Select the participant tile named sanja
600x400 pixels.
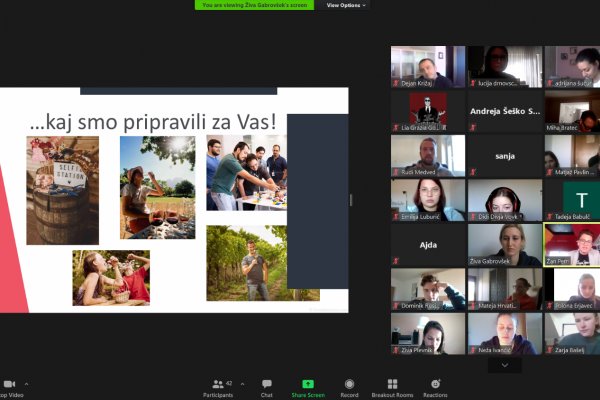(x=505, y=156)
